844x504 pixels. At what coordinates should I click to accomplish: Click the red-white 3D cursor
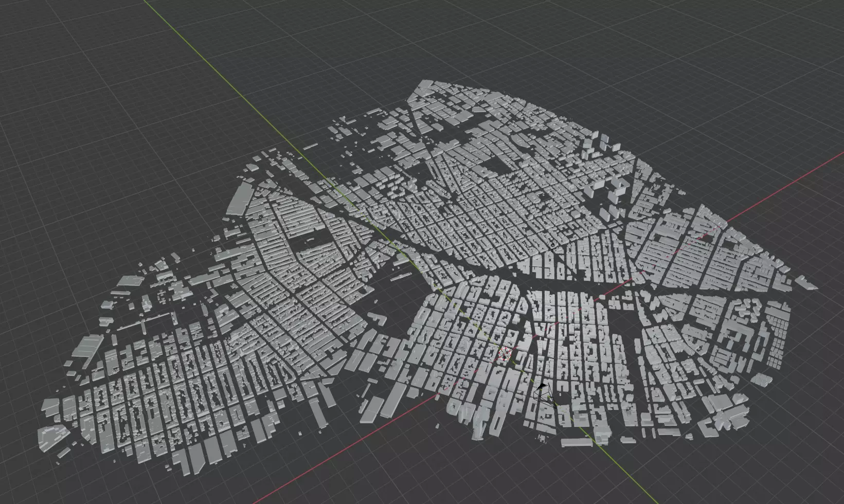coord(505,353)
